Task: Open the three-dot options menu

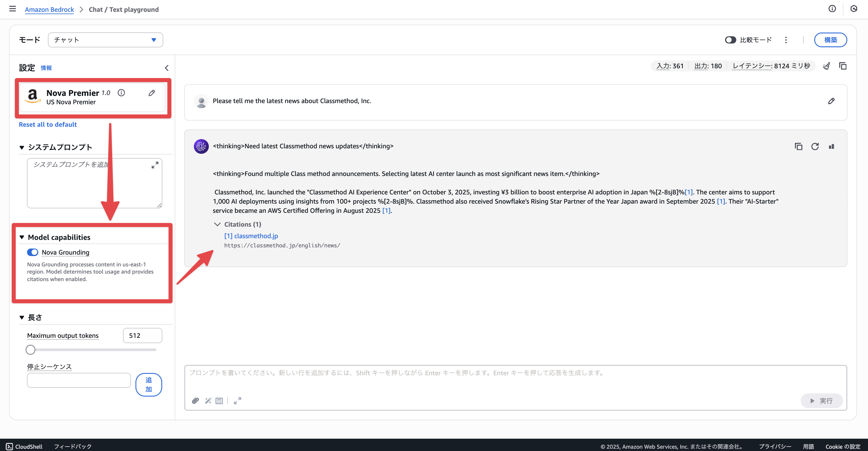Action: pos(786,40)
